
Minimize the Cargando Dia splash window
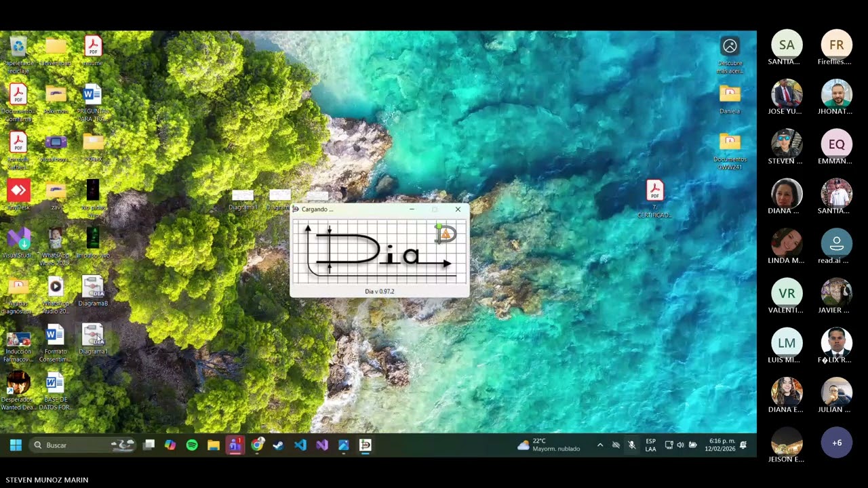click(x=412, y=209)
